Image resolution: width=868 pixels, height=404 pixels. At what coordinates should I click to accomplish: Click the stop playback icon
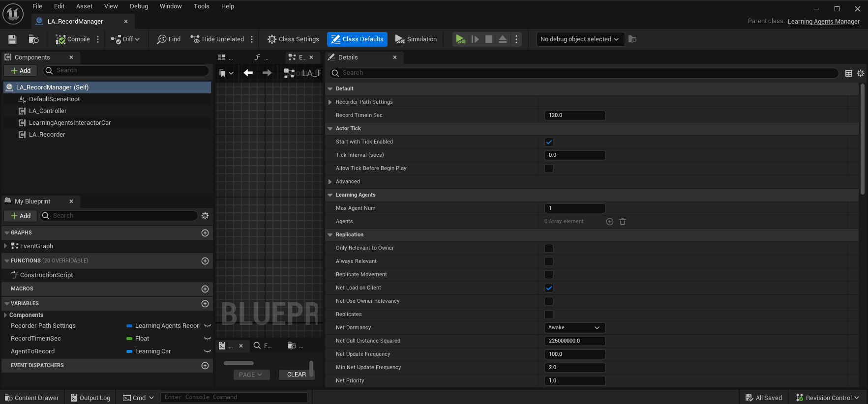click(x=489, y=39)
